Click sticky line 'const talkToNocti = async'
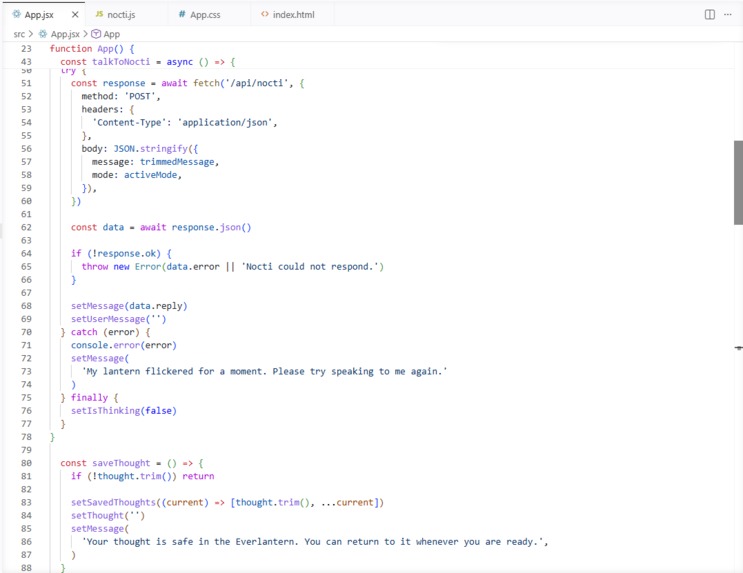The width and height of the screenshot is (743, 573). tap(147, 62)
